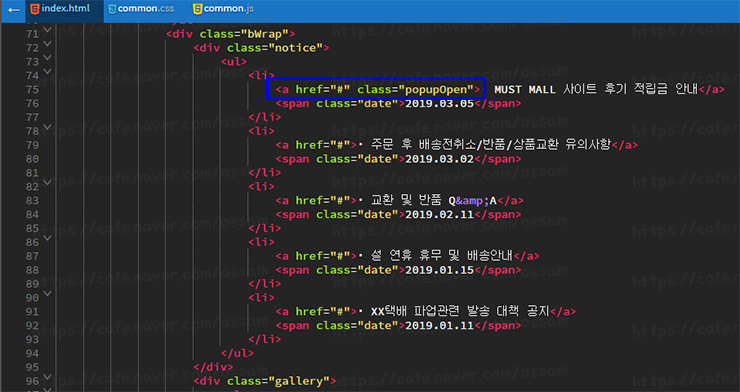Click the date value 2019.01.15

click(439, 270)
